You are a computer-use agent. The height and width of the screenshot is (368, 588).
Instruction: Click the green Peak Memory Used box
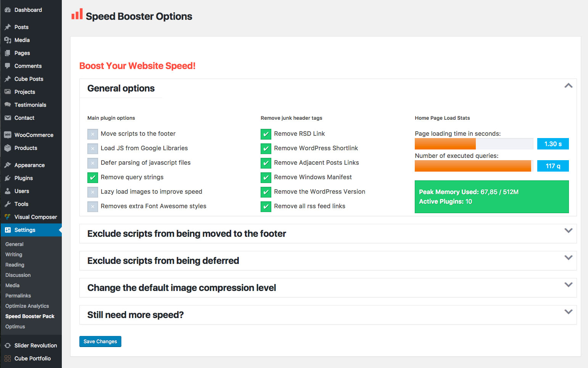click(491, 197)
